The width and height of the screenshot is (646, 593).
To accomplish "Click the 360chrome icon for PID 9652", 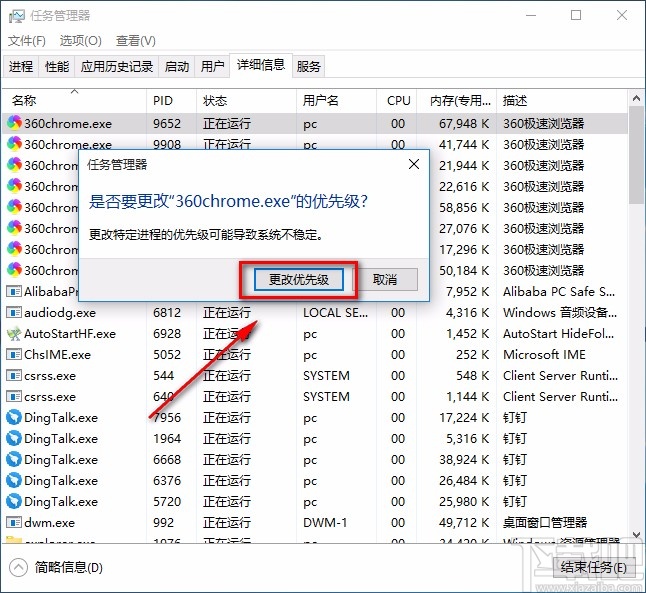I will point(14,123).
